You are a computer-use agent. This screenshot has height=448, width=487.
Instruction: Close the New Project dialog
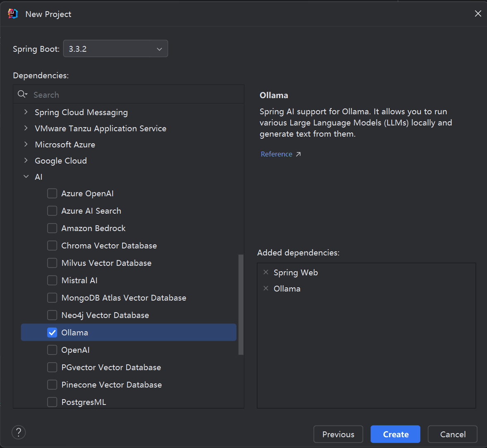(477, 14)
